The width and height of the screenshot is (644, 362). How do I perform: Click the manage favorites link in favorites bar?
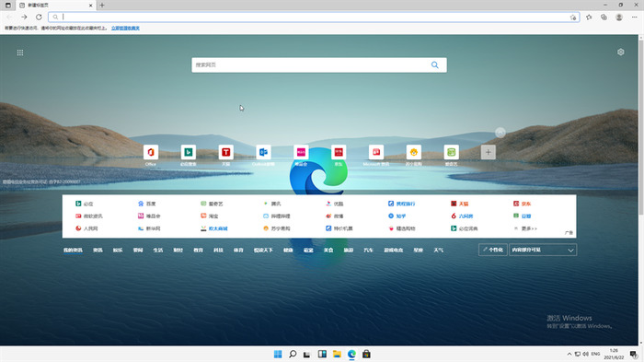(125, 29)
